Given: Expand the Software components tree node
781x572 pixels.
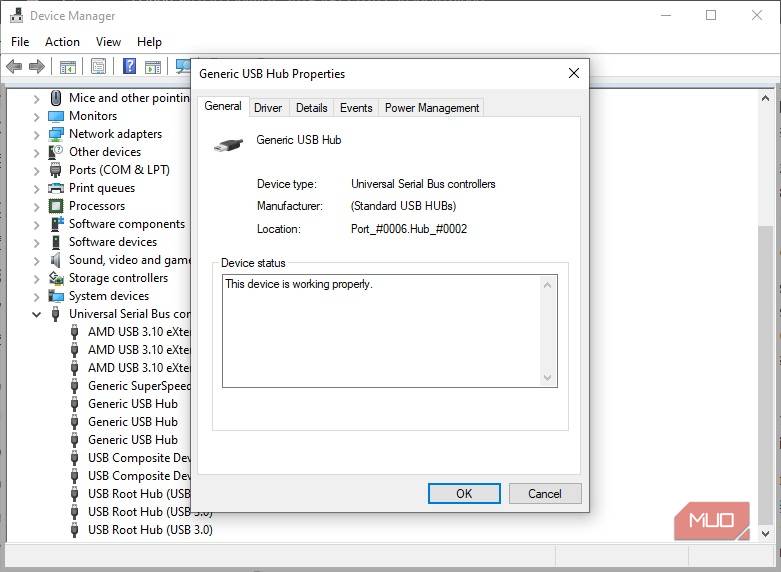Looking at the screenshot, I should tap(36, 224).
